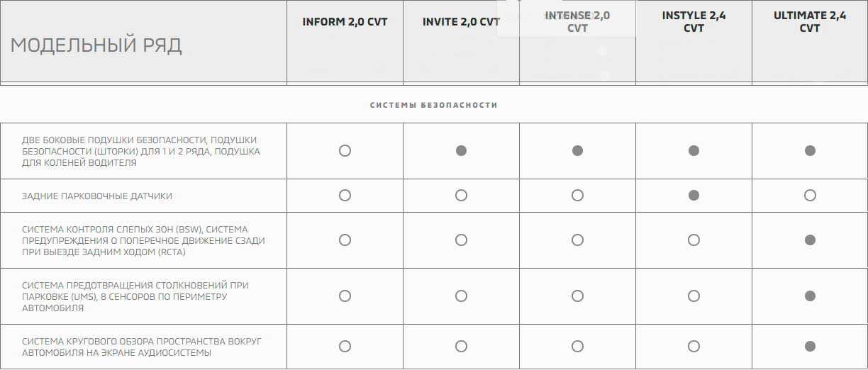Select the ULTIMATE 2,4 CVT column header
The image size is (868, 370).
coord(810,22)
